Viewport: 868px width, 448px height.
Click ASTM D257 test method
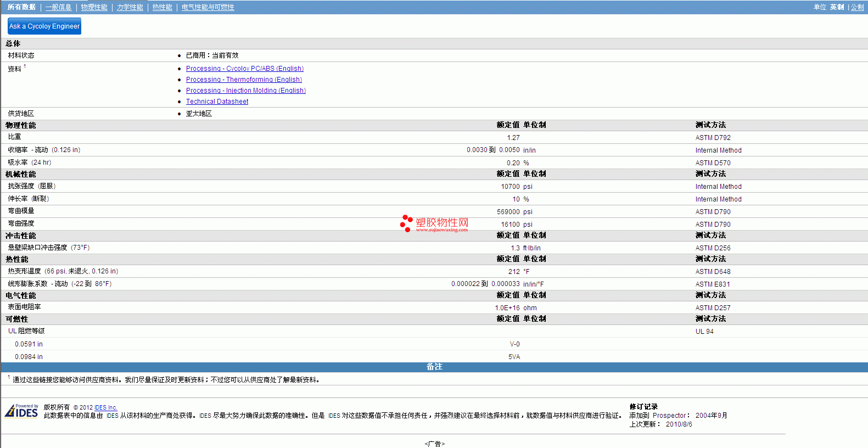713,308
